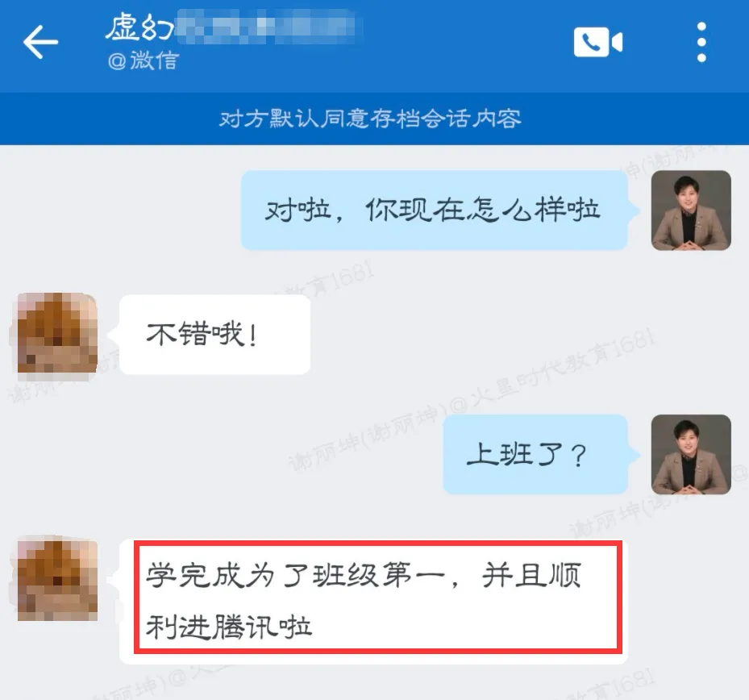The width and height of the screenshot is (749, 700).
Task: Start a voice or video call
Action: pyautogui.click(x=597, y=42)
